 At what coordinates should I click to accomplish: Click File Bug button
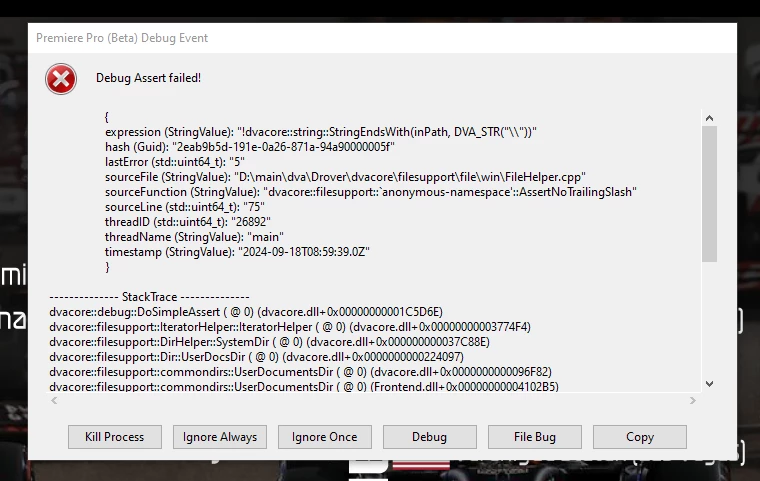(535, 437)
